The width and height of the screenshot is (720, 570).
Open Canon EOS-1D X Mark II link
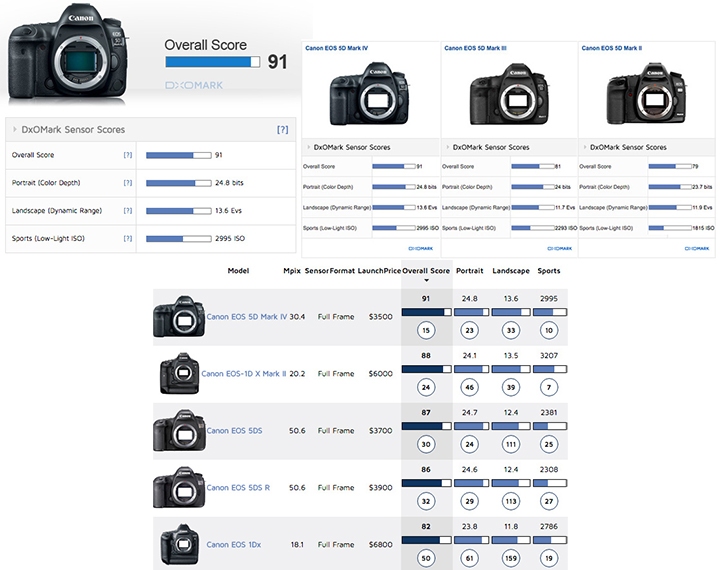(244, 374)
